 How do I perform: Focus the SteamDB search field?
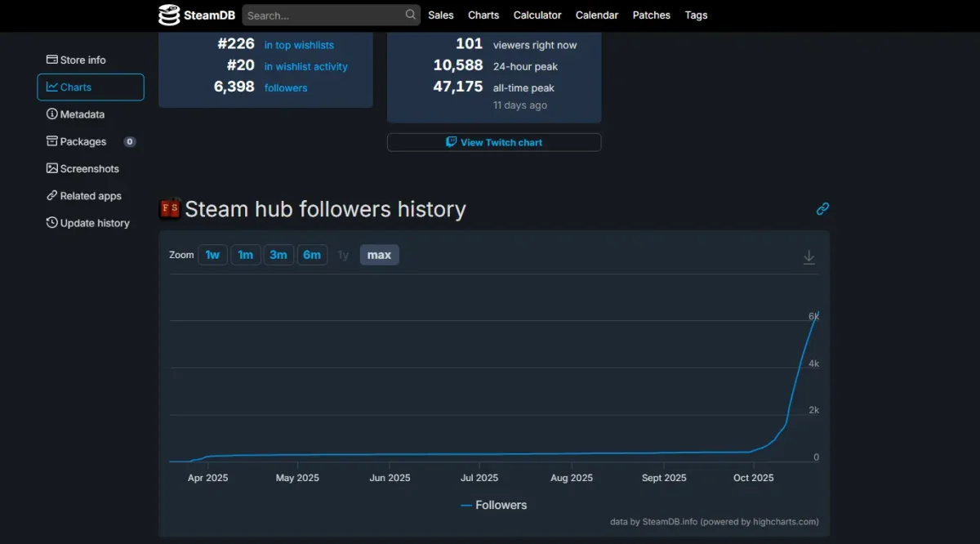[x=323, y=15]
